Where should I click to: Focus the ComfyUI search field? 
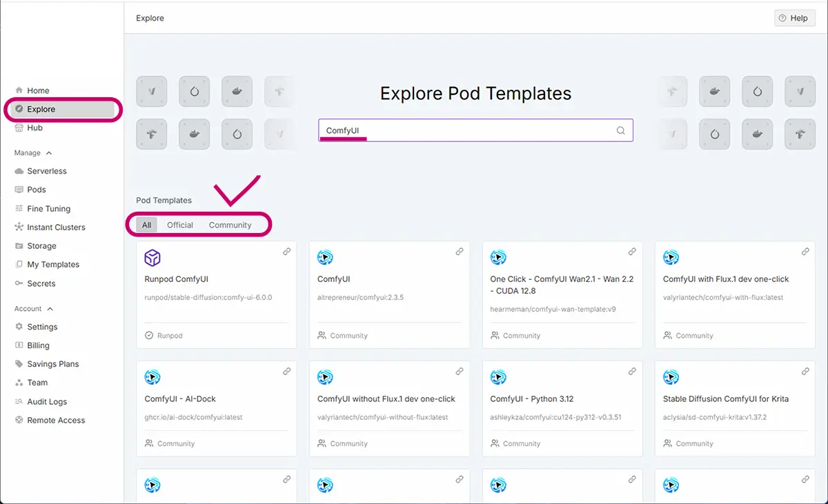coord(475,130)
